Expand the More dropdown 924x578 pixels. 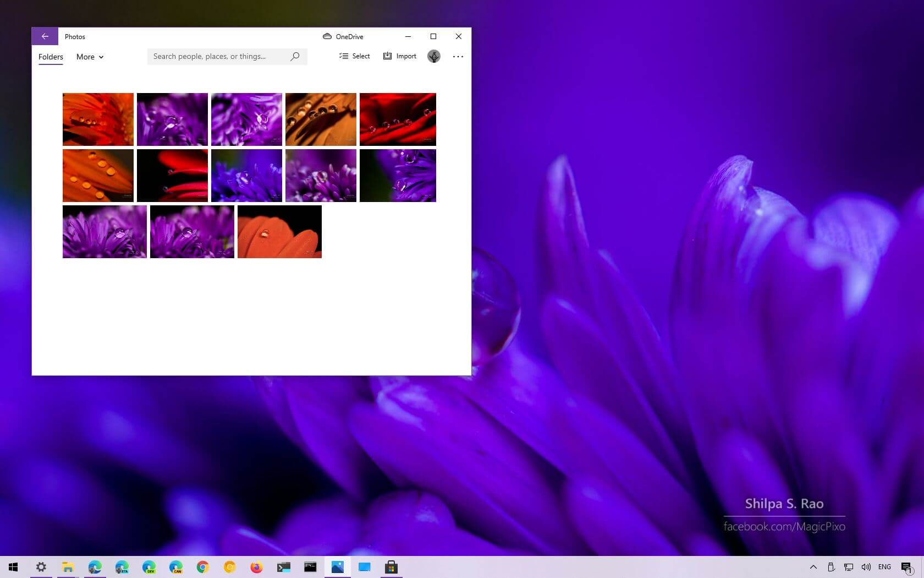click(x=90, y=57)
